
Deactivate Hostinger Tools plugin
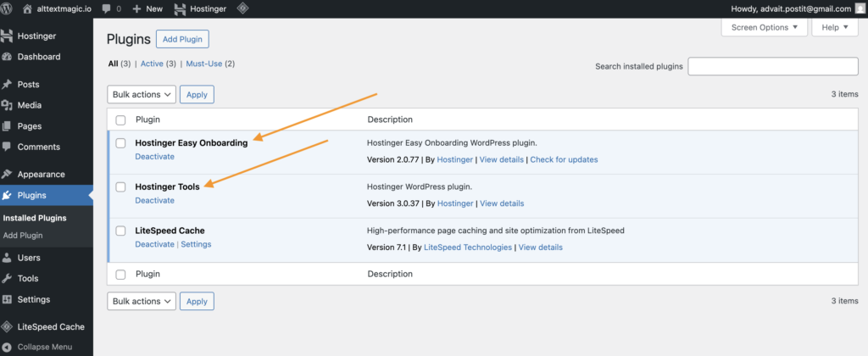click(x=154, y=200)
